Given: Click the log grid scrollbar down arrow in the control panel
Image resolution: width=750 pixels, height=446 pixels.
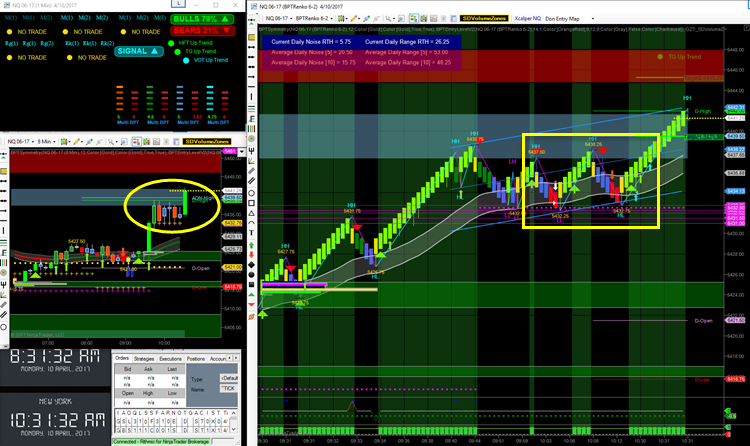Looking at the screenshot, I should [234, 431].
